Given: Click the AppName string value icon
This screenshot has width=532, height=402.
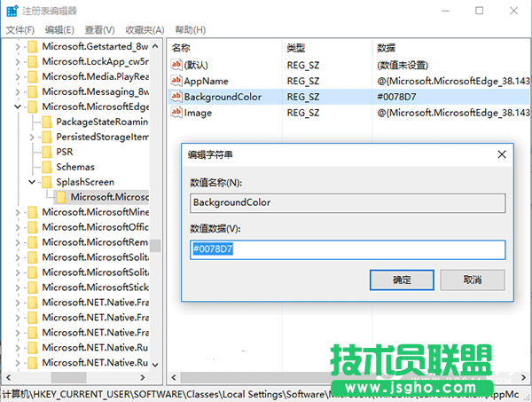Looking at the screenshot, I should tap(176, 81).
